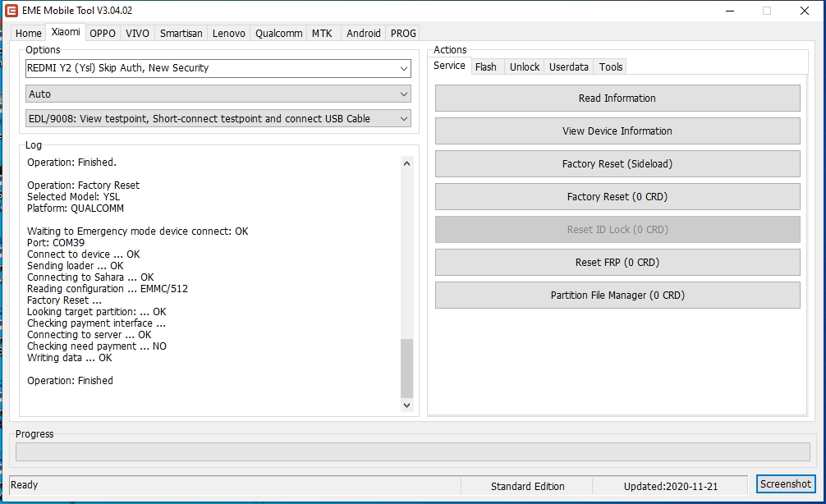The image size is (826, 504).
Task: Click 'Connecting to Sahara ... OK' line
Action: (x=90, y=277)
